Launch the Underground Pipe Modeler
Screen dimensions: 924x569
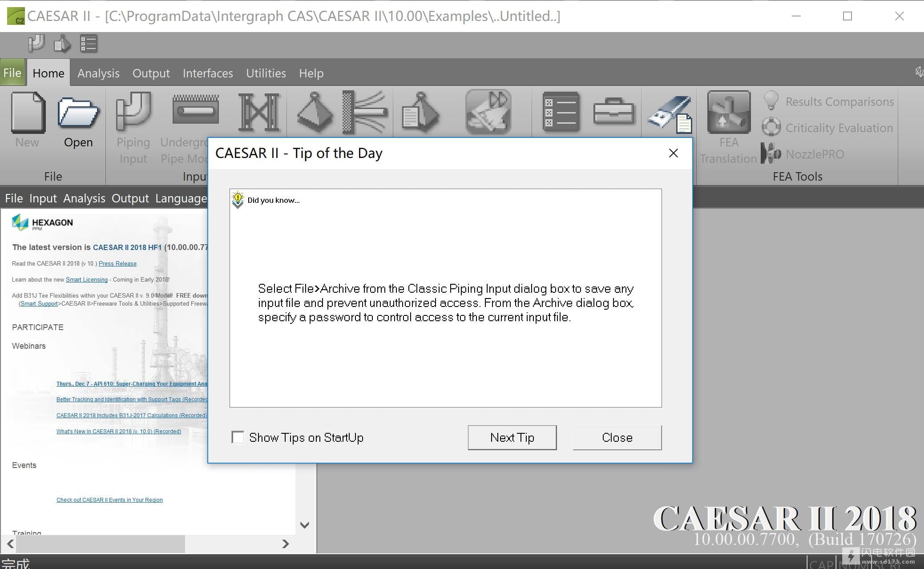coord(196,111)
